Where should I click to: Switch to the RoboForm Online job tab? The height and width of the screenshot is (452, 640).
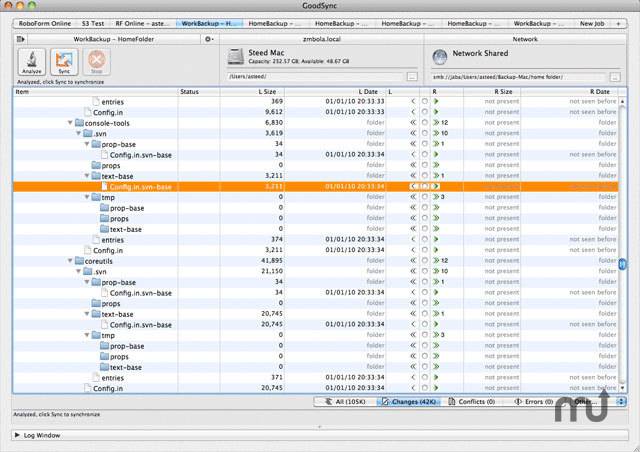click(x=45, y=24)
